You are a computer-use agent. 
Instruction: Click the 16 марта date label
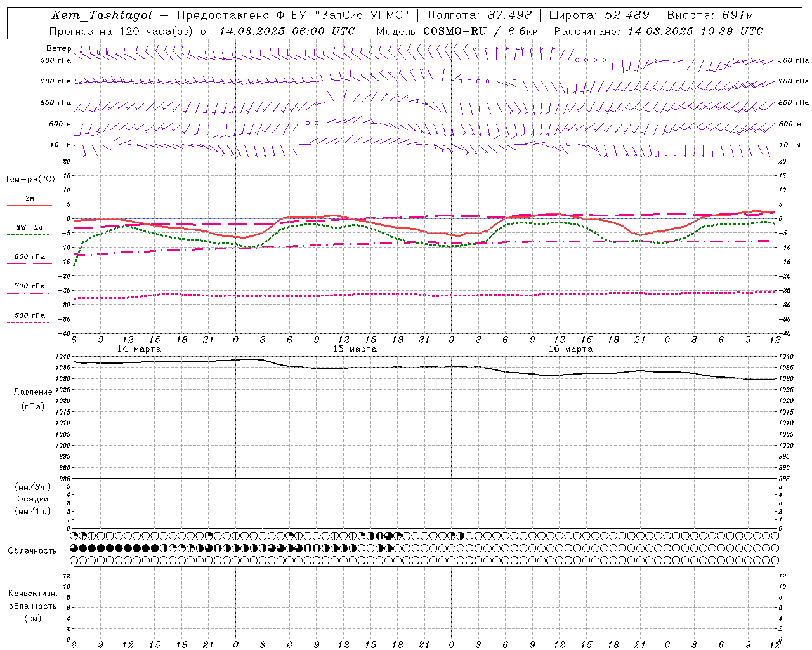570,349
